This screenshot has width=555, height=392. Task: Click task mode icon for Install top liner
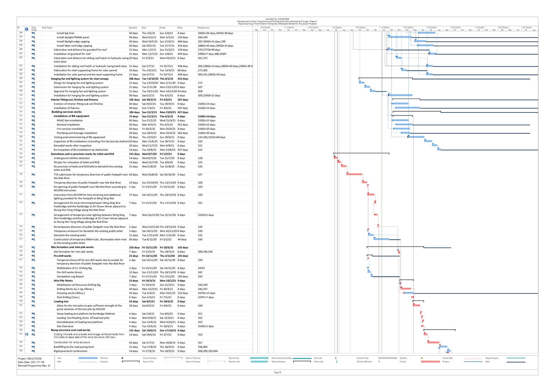point(34,34)
